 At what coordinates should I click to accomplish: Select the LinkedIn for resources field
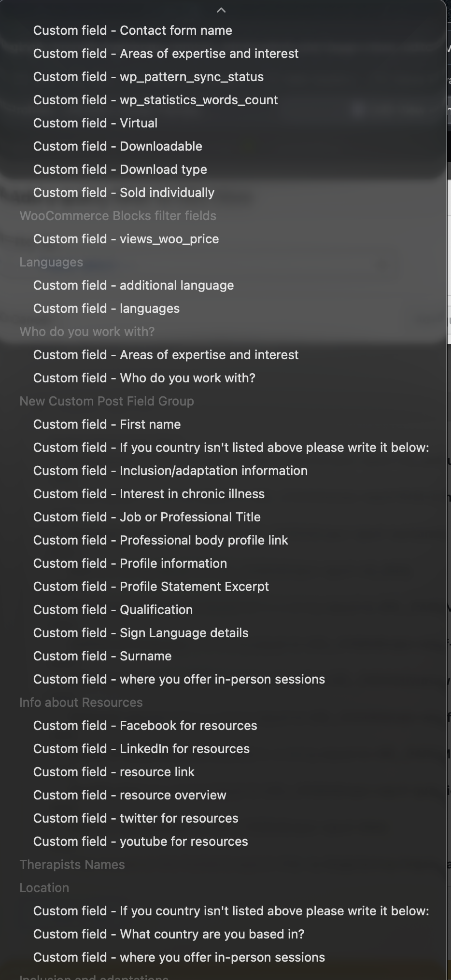coord(141,749)
